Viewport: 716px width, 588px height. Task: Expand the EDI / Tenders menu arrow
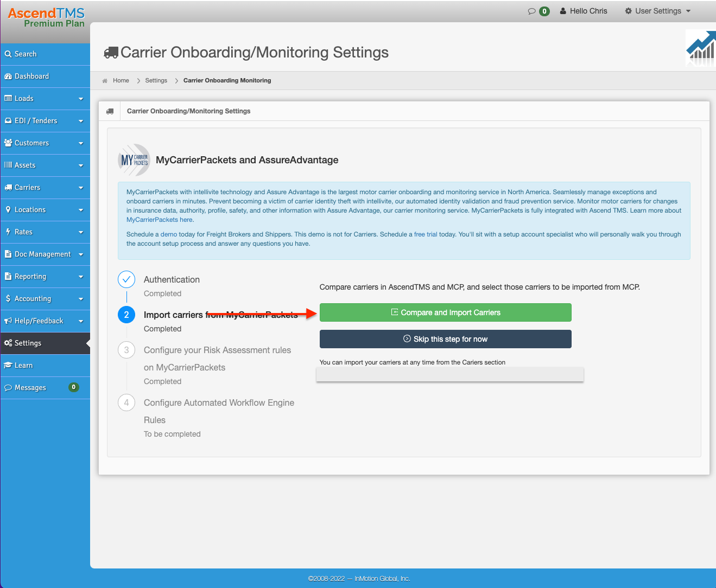coord(81,121)
